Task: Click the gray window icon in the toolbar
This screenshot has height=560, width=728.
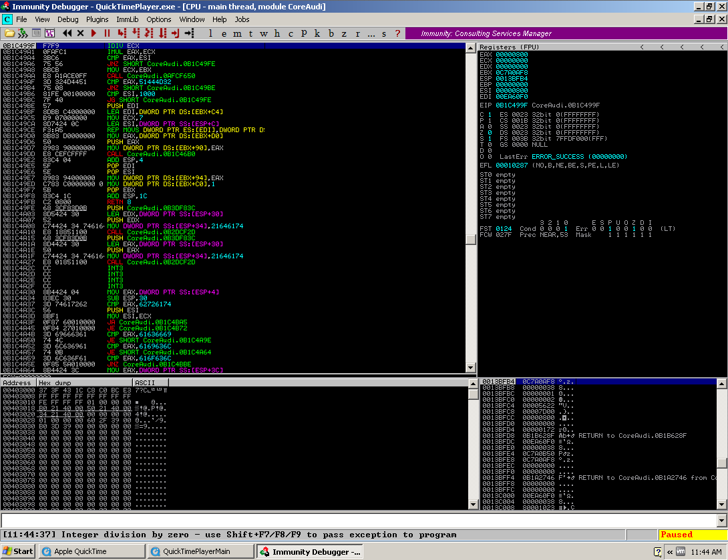Action: click(36, 33)
